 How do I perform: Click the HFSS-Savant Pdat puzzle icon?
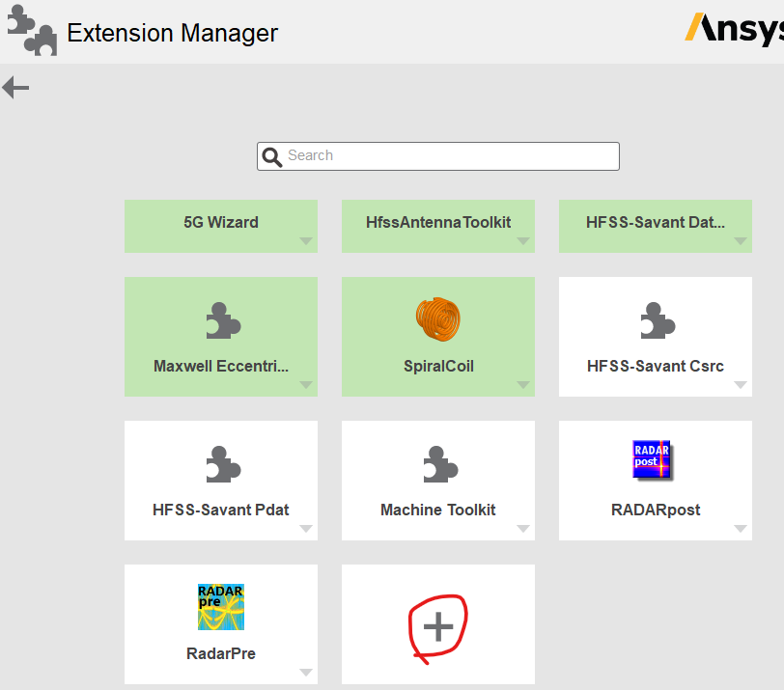(223, 464)
